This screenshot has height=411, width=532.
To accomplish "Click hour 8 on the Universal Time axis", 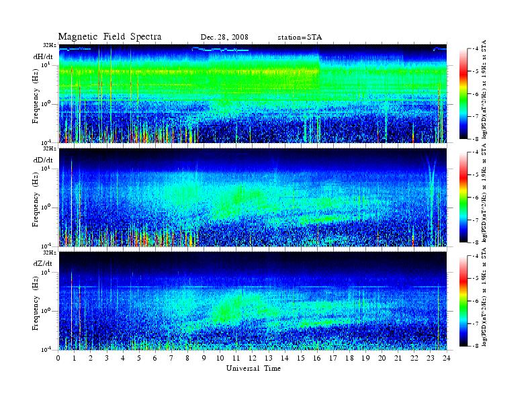I will tap(187, 358).
